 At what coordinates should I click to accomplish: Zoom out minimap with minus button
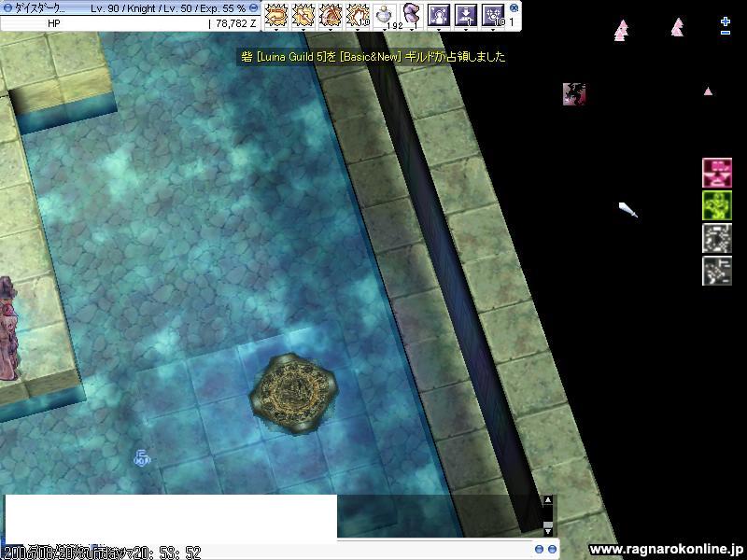click(x=726, y=33)
